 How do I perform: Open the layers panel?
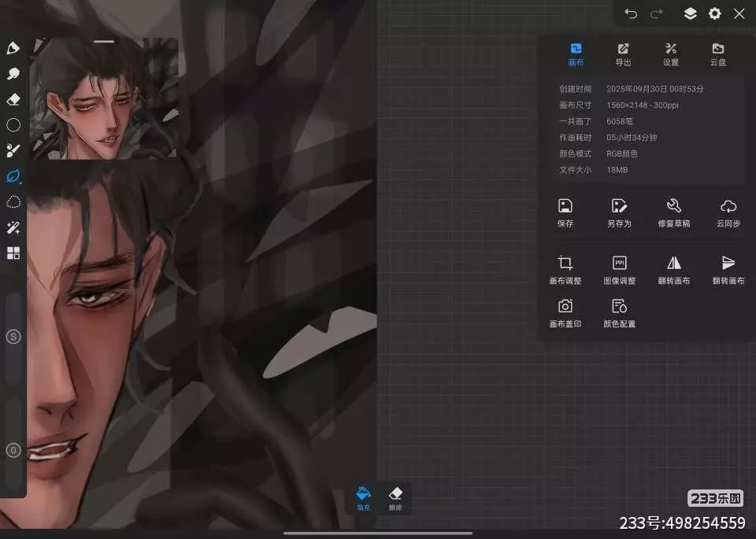pos(691,13)
